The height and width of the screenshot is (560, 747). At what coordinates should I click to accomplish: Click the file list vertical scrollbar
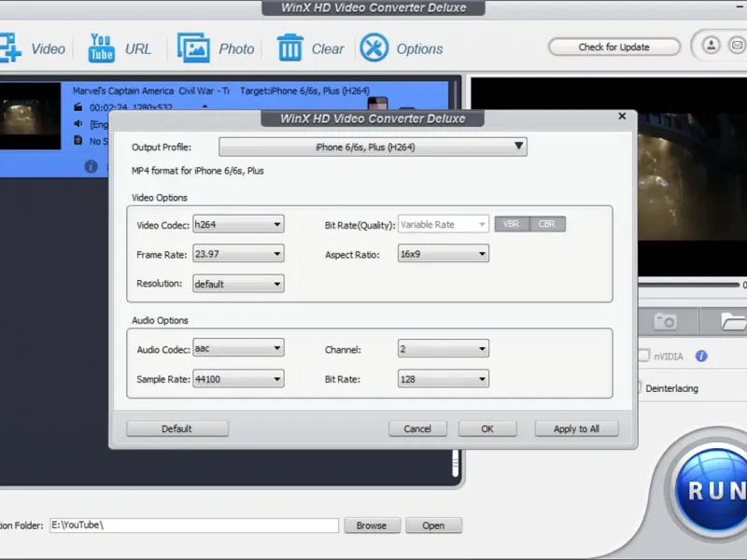pyautogui.click(x=455, y=462)
